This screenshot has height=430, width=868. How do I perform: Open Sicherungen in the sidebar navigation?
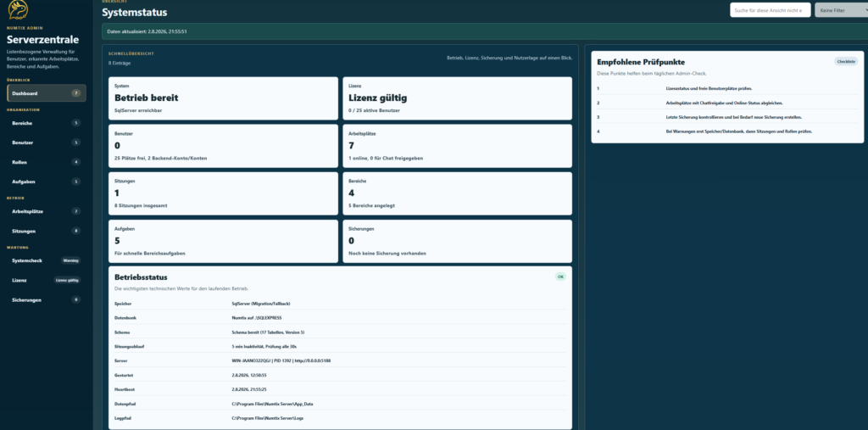click(47, 299)
